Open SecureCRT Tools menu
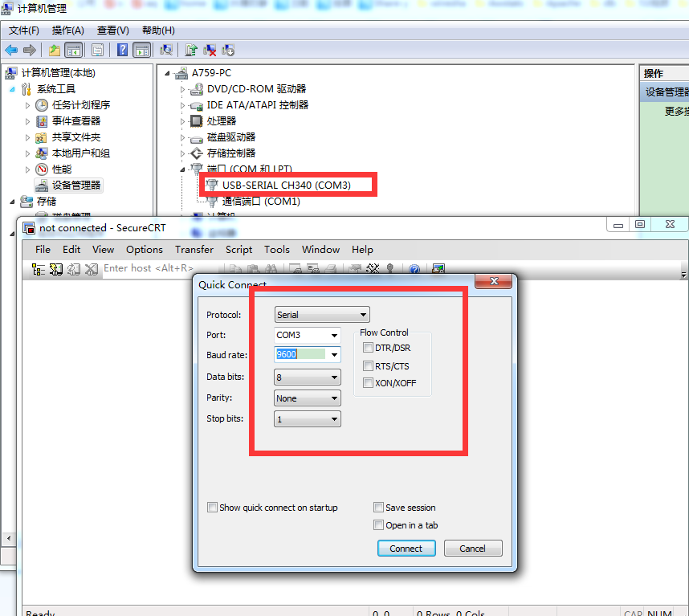 276,250
